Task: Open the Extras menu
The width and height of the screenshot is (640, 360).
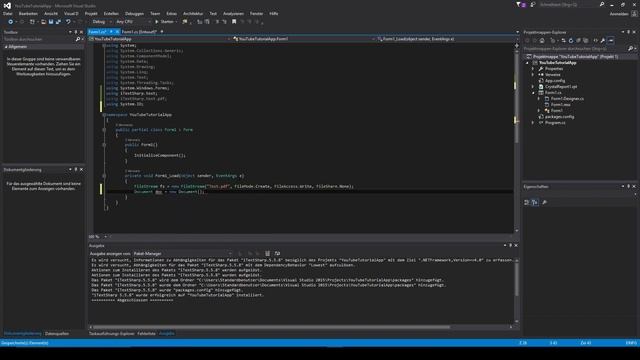Action: 171,13
